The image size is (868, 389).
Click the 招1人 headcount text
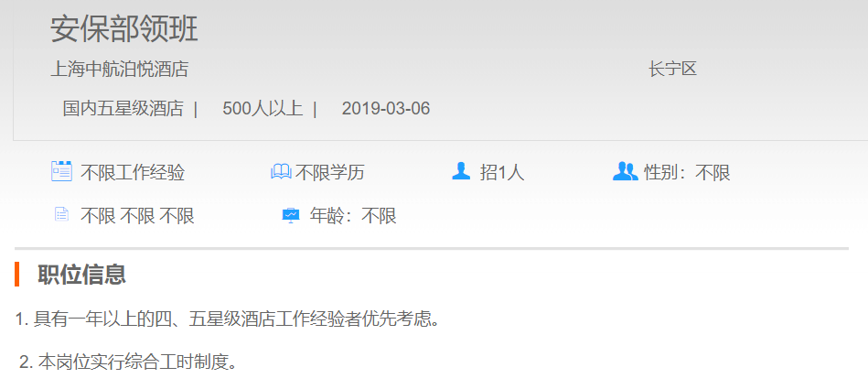tap(501, 172)
